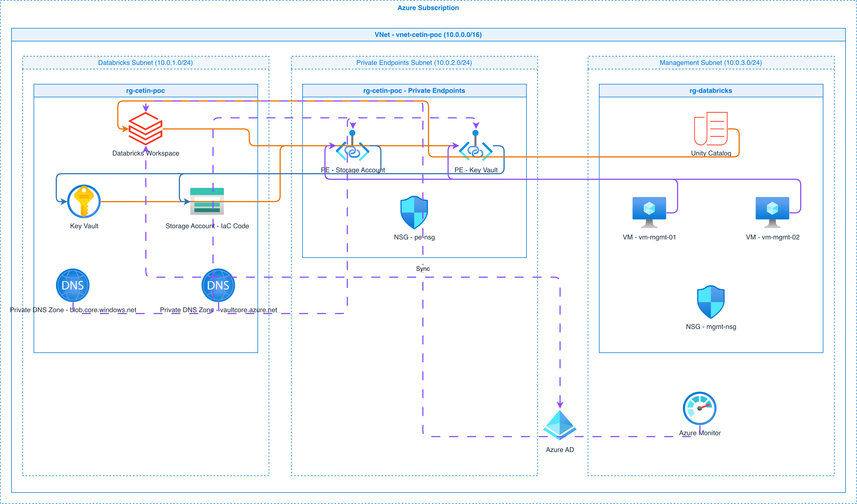The height and width of the screenshot is (504, 857).
Task: Select the Key Vault key icon
Action: coord(84,202)
